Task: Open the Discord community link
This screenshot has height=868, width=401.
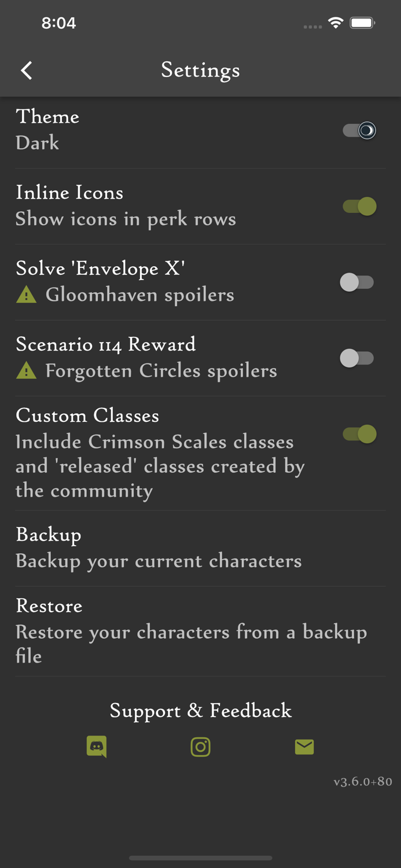Action: 97,746
